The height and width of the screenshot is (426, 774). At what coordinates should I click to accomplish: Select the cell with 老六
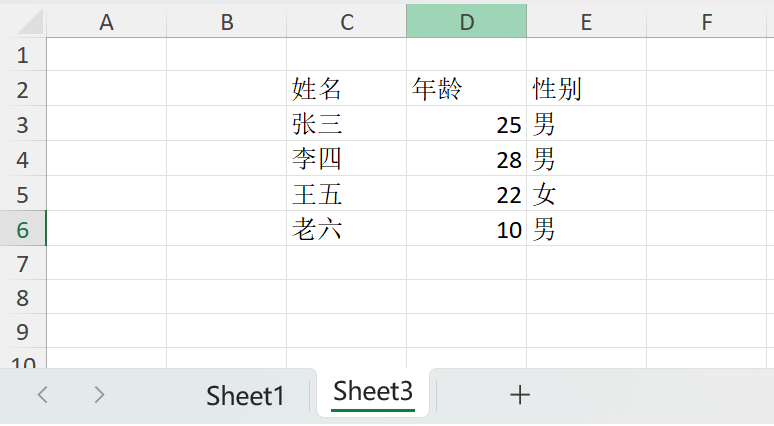[346, 229]
